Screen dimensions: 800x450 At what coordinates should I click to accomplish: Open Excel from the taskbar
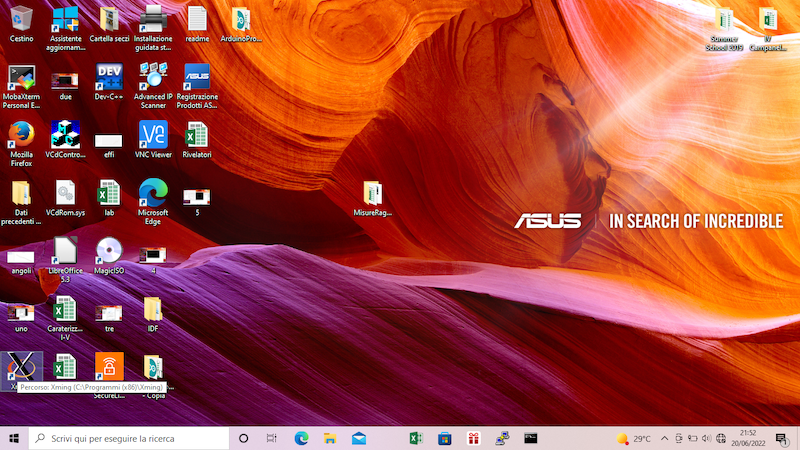(x=416, y=438)
